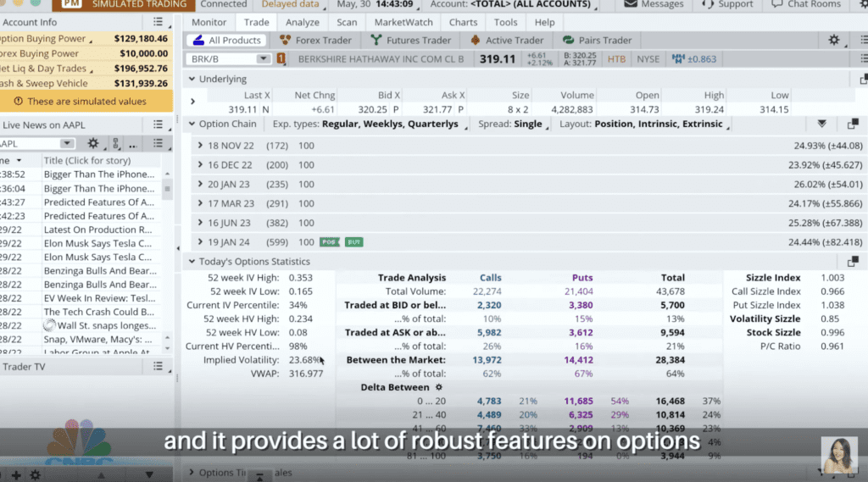
Task: Open option chain filter triangle menu
Action: 821,124
